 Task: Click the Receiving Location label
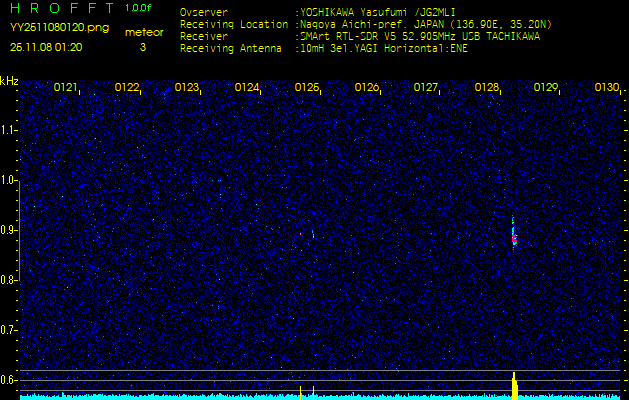234,24
